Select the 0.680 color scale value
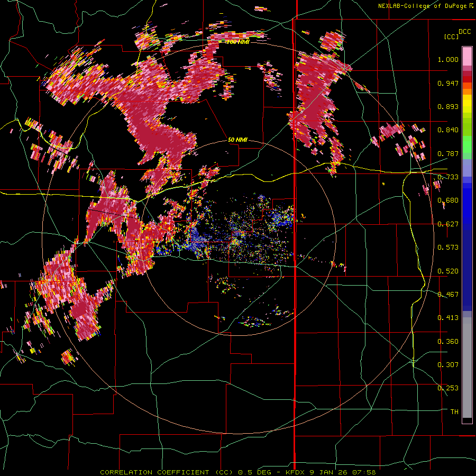Viewport: 476px width, 476px height. [448, 200]
